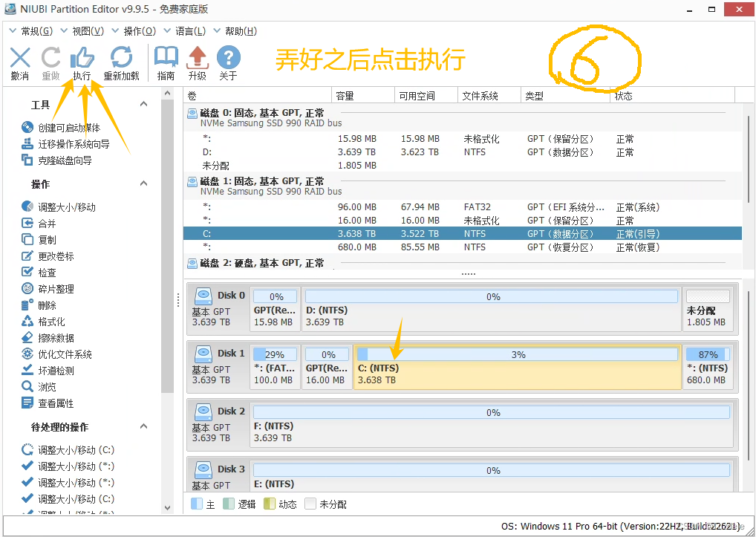The height and width of the screenshot is (537, 756).
Task: Select the 未分配 1.805 MB block on Disk 0
Action: pos(708,308)
